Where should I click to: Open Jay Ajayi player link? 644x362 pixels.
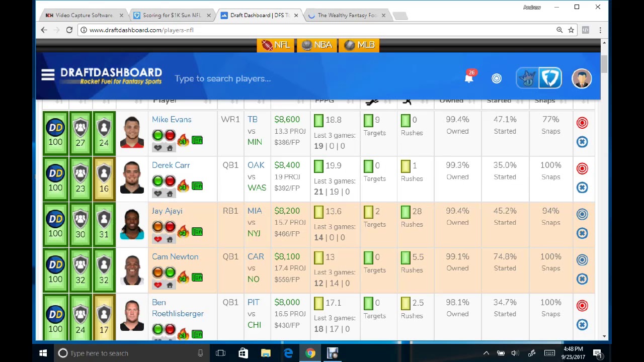pos(167,211)
